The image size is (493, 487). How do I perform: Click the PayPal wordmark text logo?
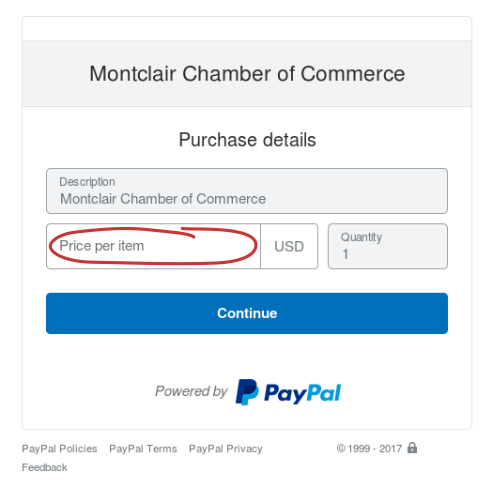[x=303, y=394]
